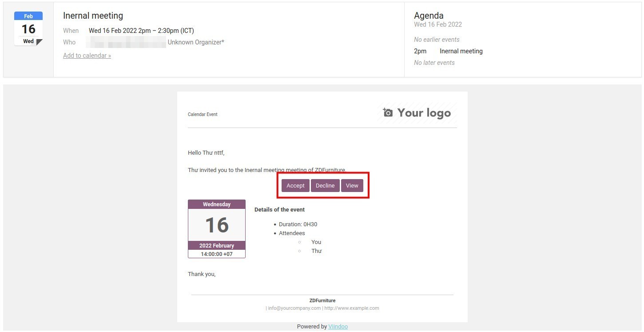Viewport: 644px width, 332px height.
Task: Click the Wednesday 16 date card in email
Action: [217, 228]
